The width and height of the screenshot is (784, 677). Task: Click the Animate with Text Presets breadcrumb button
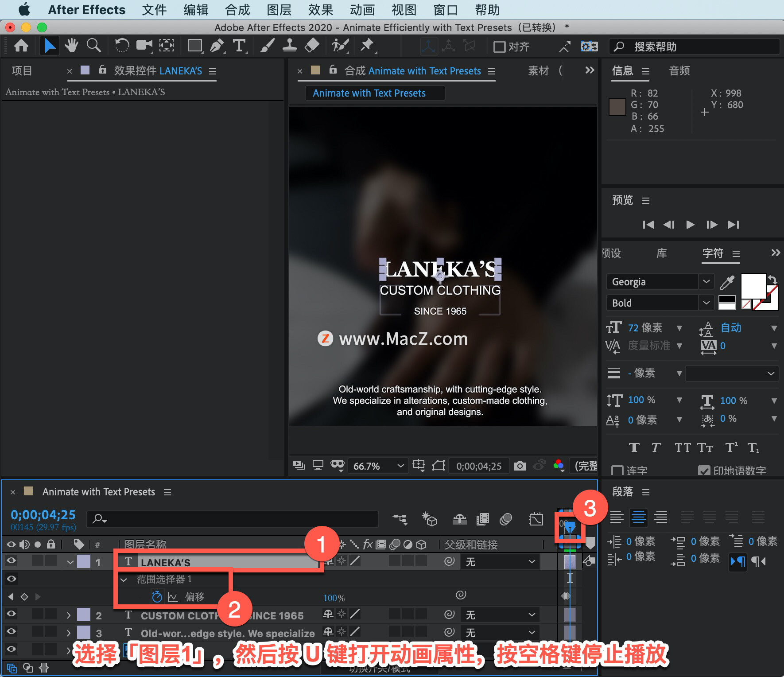pyautogui.click(x=375, y=93)
